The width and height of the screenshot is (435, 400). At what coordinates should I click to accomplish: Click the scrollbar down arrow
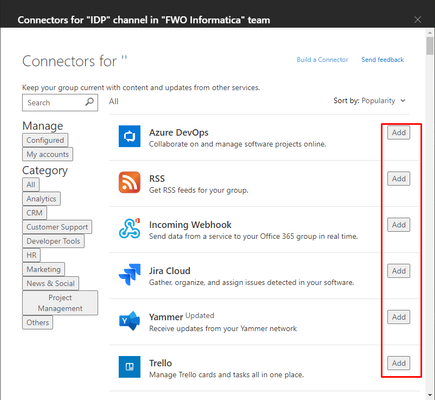point(430,395)
